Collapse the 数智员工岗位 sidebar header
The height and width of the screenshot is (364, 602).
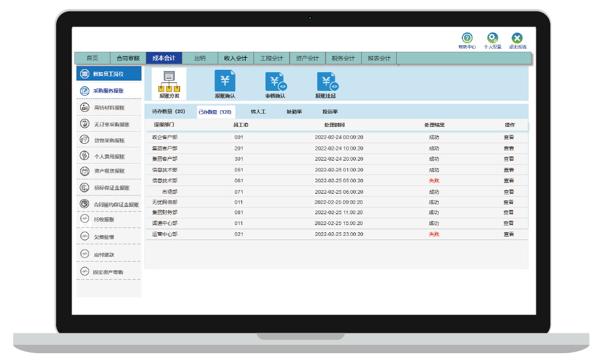[x=108, y=74]
